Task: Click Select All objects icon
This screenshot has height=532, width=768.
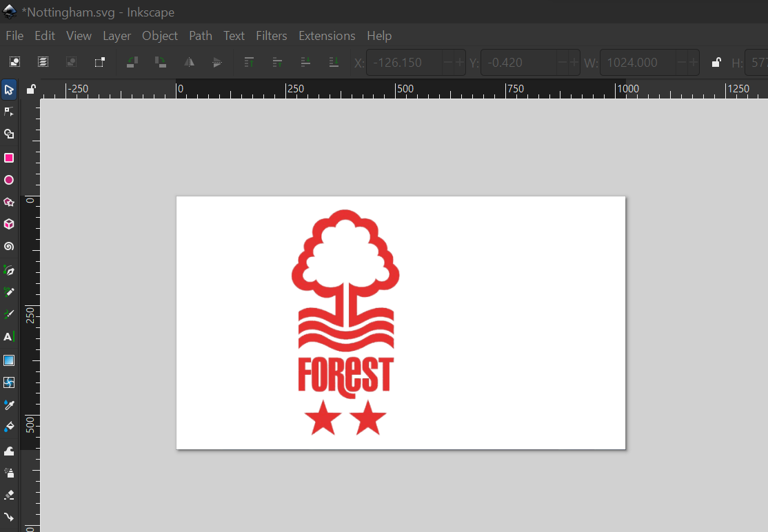Action: tap(14, 62)
